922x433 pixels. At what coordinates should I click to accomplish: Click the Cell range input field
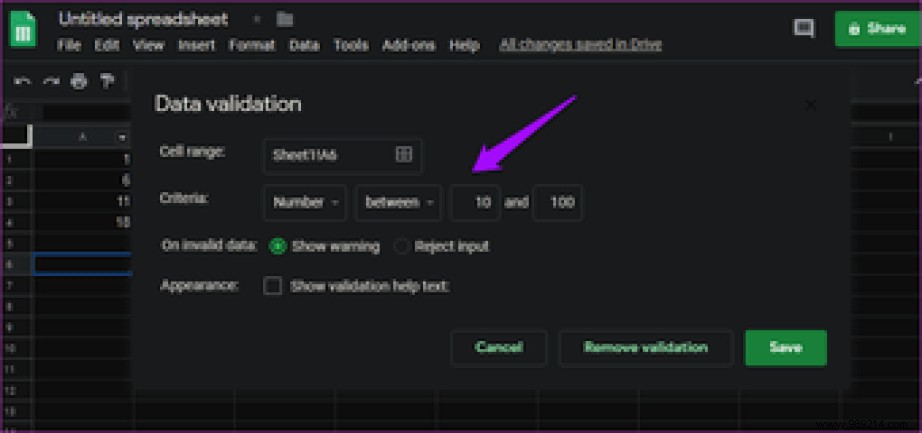343,156
